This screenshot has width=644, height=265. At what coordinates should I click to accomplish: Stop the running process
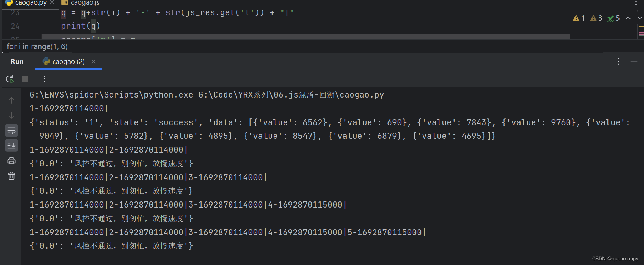[25, 79]
